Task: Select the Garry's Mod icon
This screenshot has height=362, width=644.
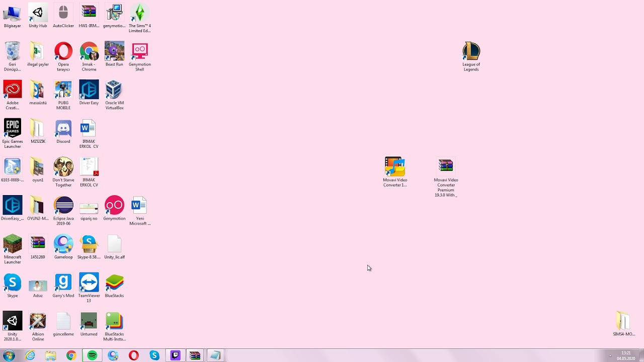Action: (x=63, y=286)
